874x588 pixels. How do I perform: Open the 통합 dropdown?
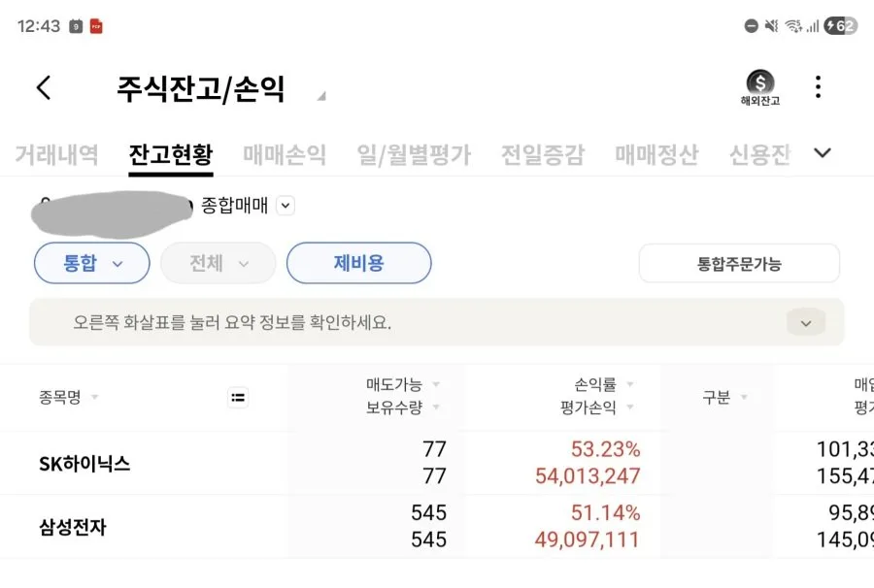tap(92, 263)
